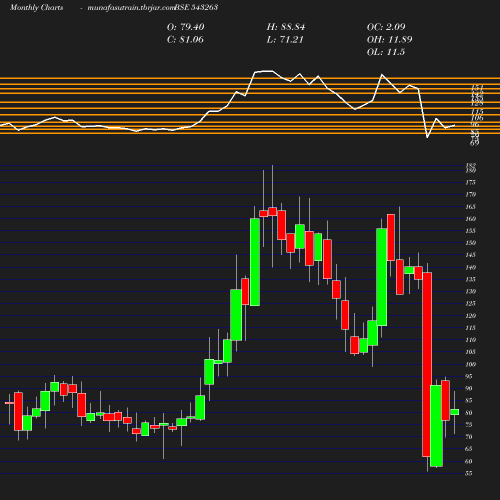Screen dimensions: 500x500
Task: Click the low value L: 71.21
Action: [285, 40]
